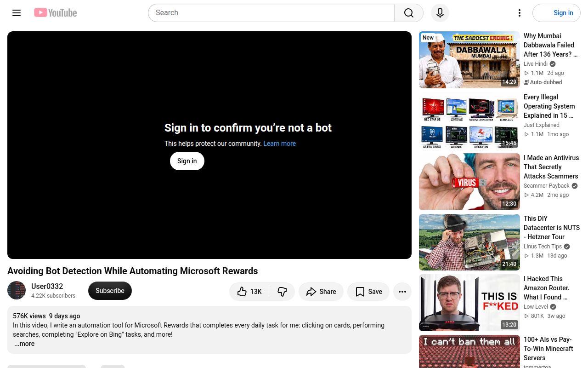Open DIY Datacenter Hetzner Tour thumbnail
The height and width of the screenshot is (368, 588).
(469, 242)
